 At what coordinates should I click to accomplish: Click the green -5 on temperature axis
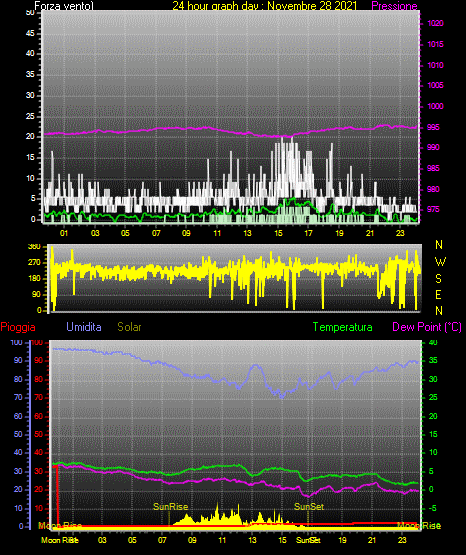tap(433, 509)
